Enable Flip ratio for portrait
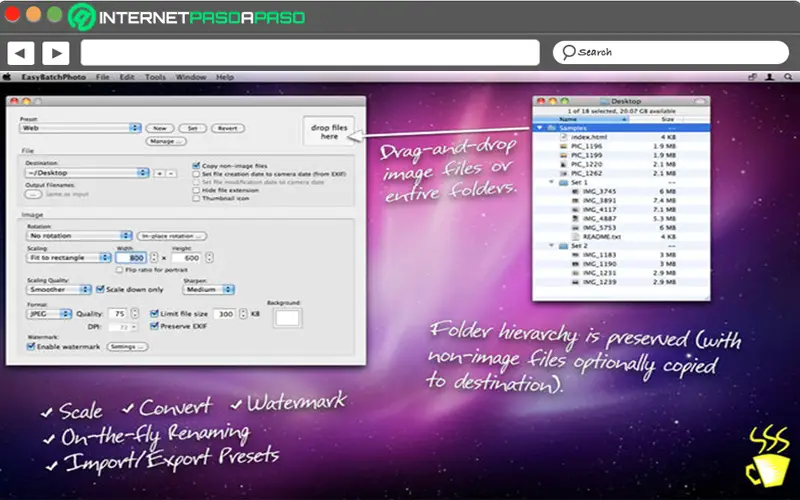 119,270
